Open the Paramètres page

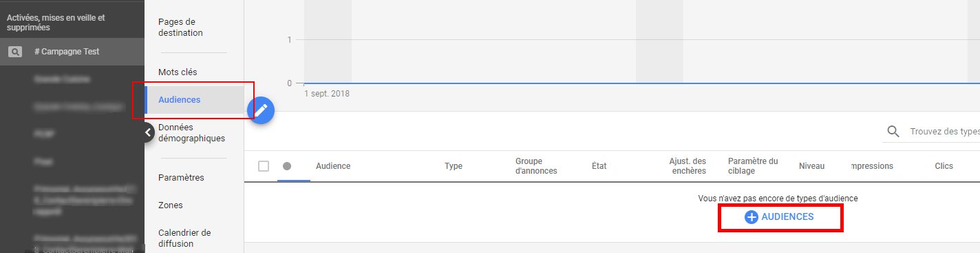tap(181, 177)
